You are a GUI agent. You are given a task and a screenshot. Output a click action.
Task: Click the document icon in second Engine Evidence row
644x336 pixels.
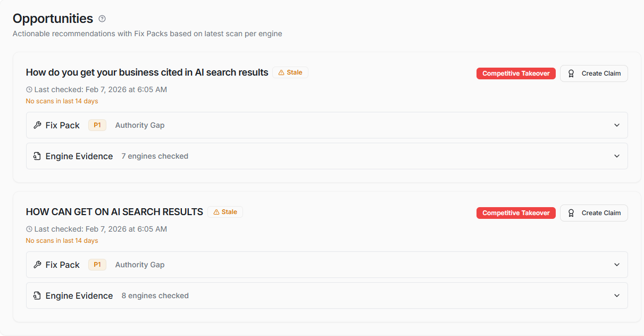point(37,296)
